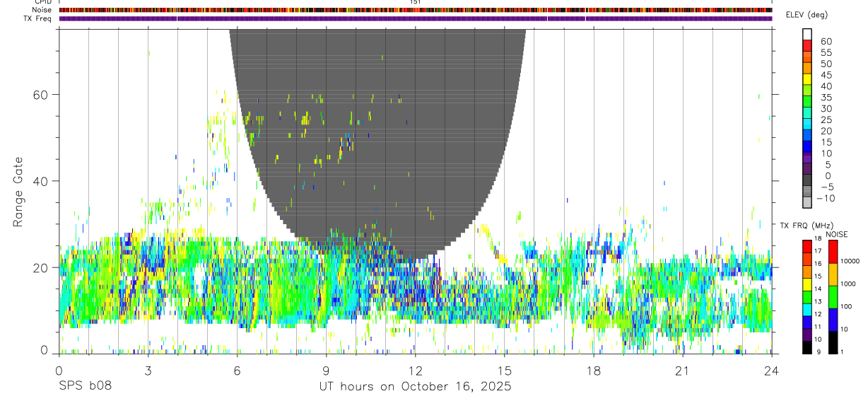Click the purple TX Freq strip above the plot
The image size is (868, 401).
click(415, 19)
